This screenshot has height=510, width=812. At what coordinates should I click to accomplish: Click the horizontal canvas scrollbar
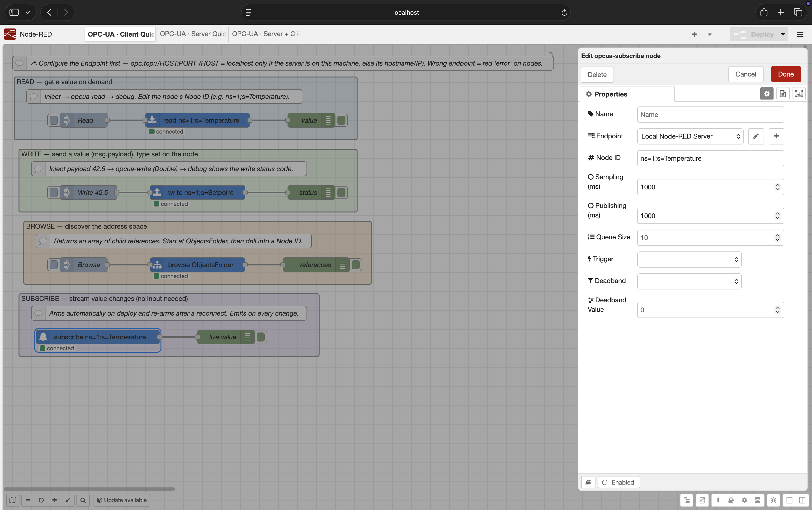[x=89, y=489]
